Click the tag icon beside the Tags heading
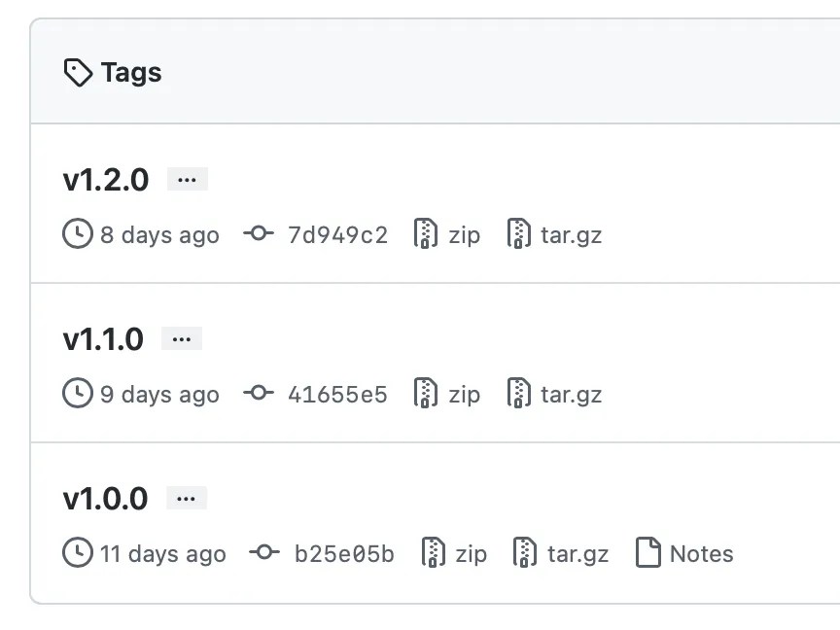Image resolution: width=840 pixels, height=630 pixels. (x=79, y=71)
